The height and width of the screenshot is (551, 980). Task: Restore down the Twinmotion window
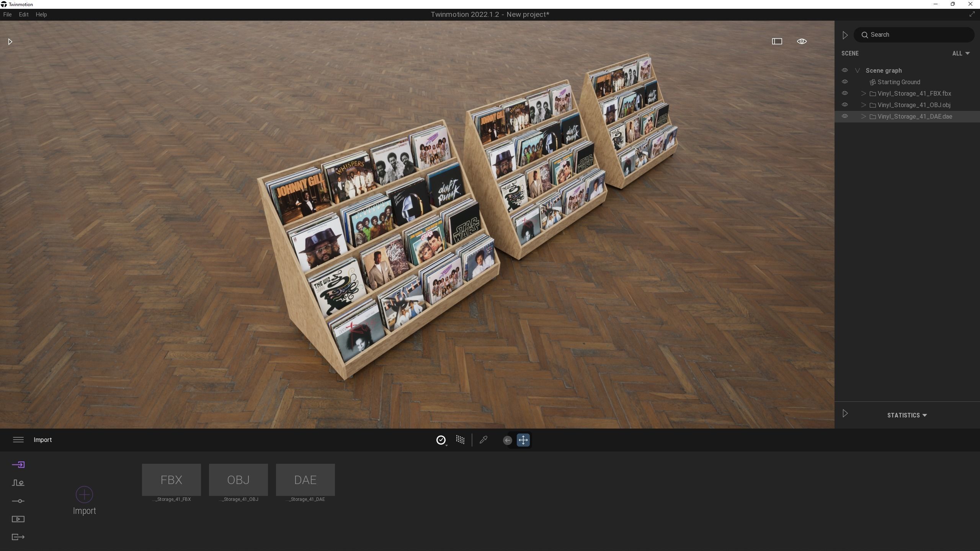953,4
